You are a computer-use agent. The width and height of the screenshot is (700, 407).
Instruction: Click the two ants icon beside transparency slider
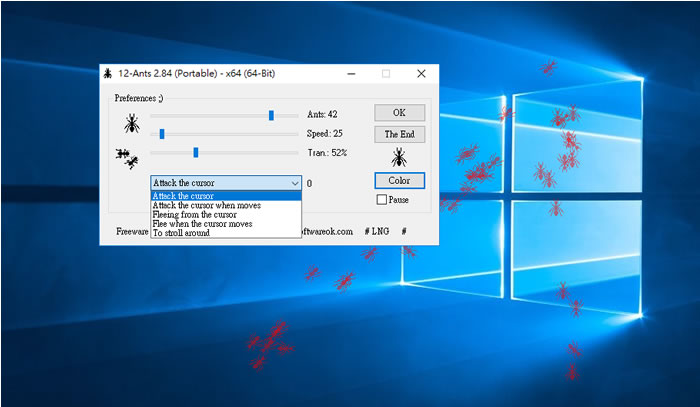tap(127, 159)
